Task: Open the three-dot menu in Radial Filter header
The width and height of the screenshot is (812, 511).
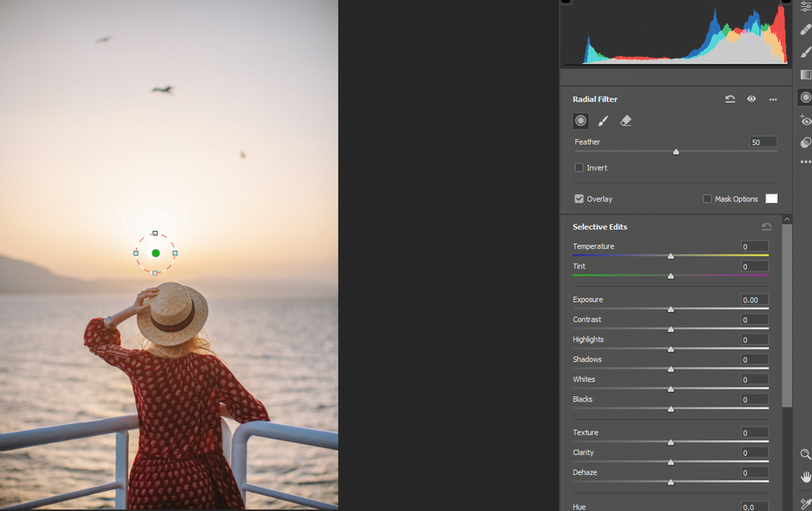Action: point(772,99)
